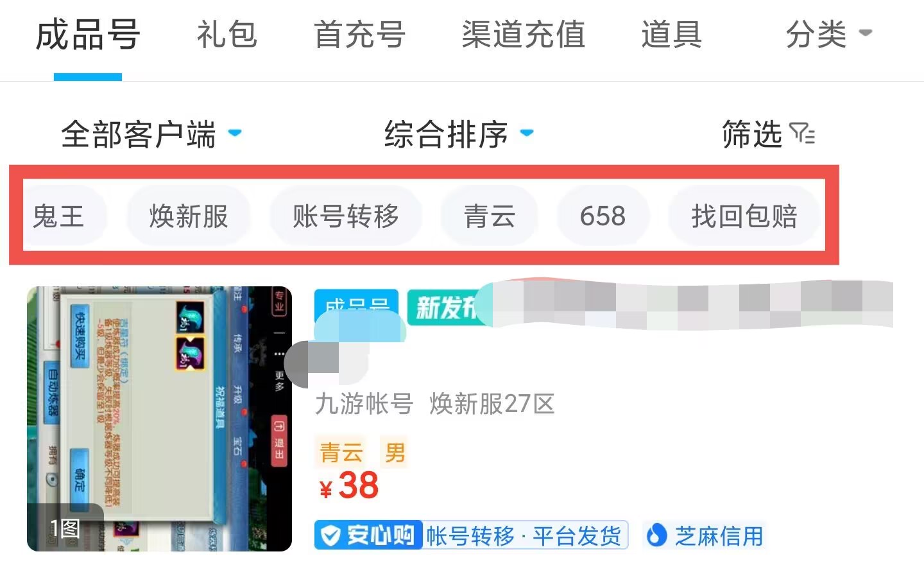
Task: Open the 筛选 filter icon
Action: [x=802, y=134]
